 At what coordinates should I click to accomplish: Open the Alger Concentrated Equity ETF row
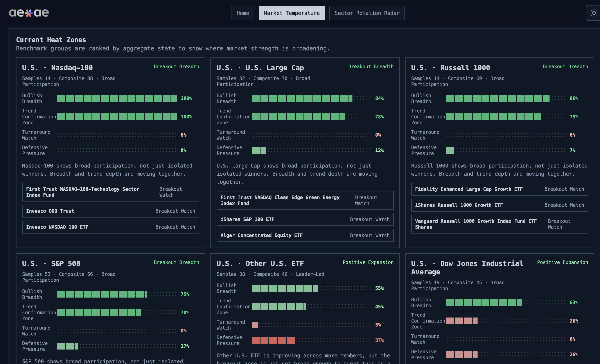[305, 235]
